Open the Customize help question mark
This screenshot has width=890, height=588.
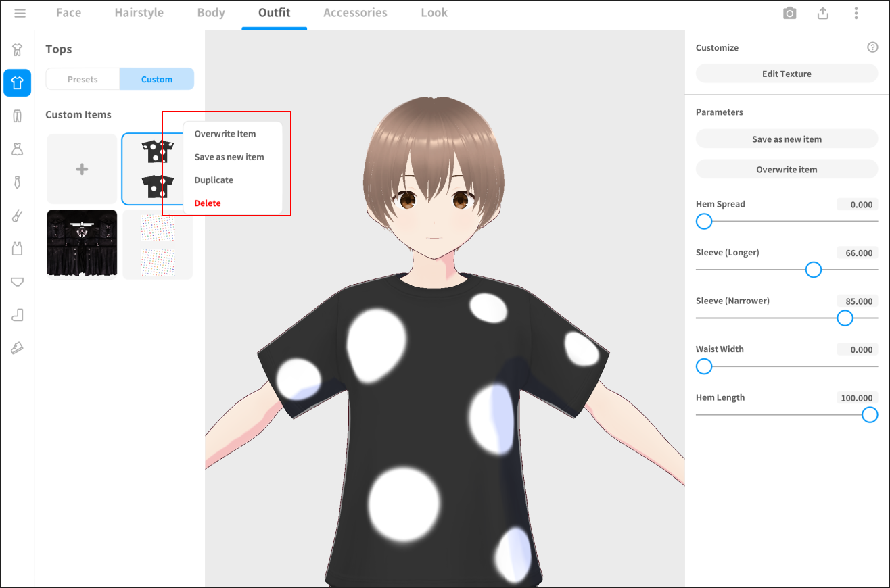pos(872,47)
